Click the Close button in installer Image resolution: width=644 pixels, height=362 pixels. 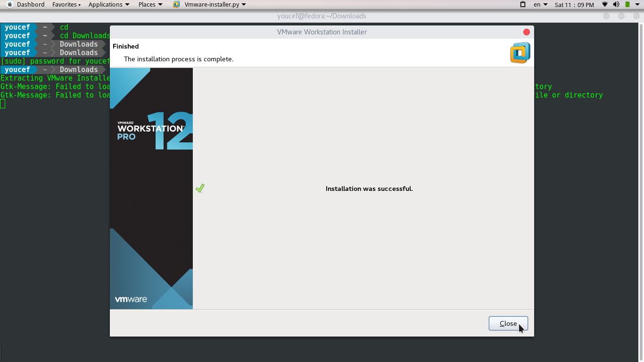[508, 323]
